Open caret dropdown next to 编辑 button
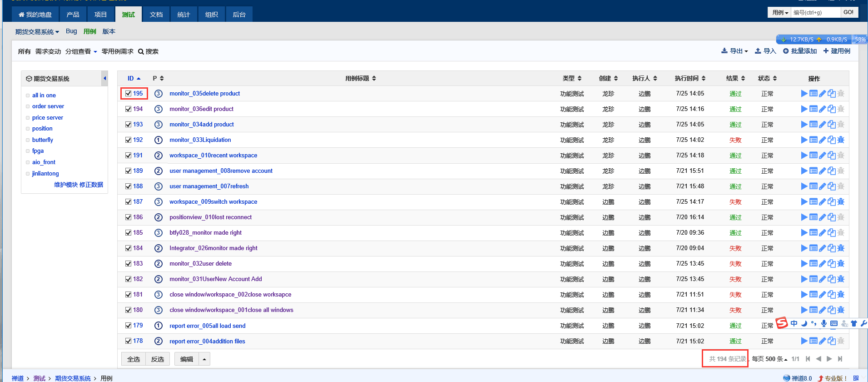Viewport: 868px width, 382px height. (204, 359)
